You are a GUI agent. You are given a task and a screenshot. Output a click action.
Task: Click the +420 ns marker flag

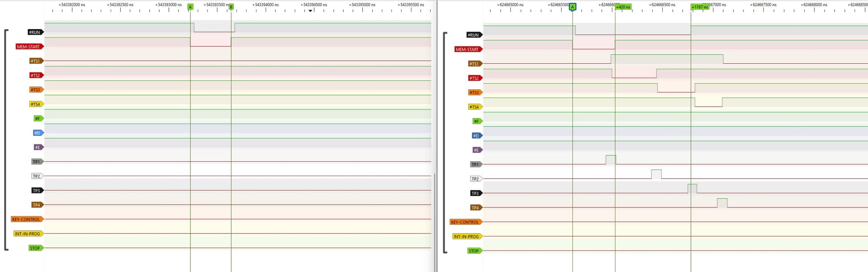623,7
